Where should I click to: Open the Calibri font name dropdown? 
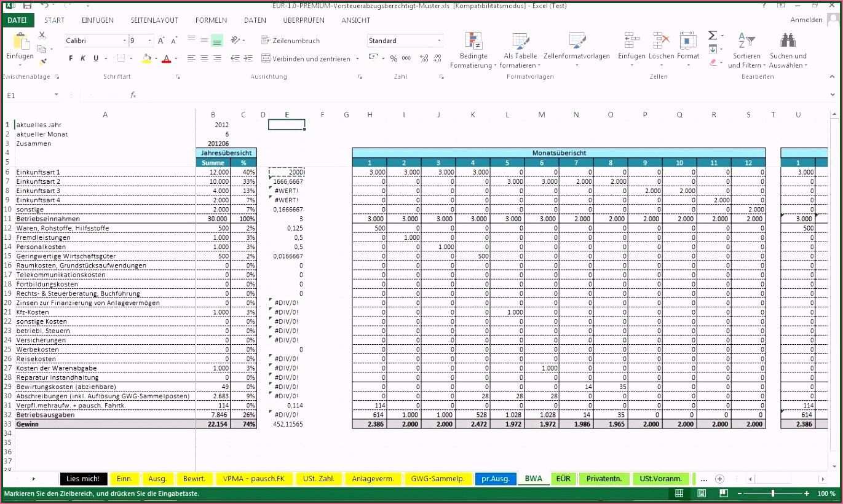tap(124, 41)
